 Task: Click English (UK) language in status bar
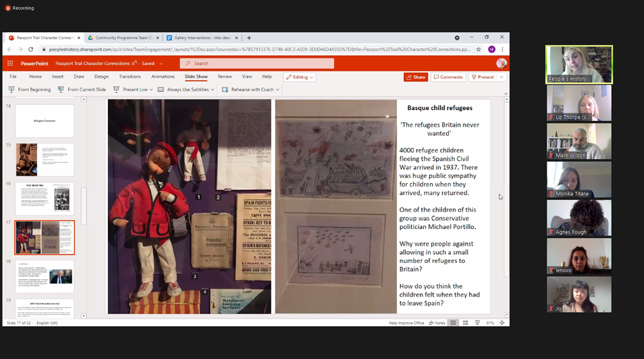(47, 323)
